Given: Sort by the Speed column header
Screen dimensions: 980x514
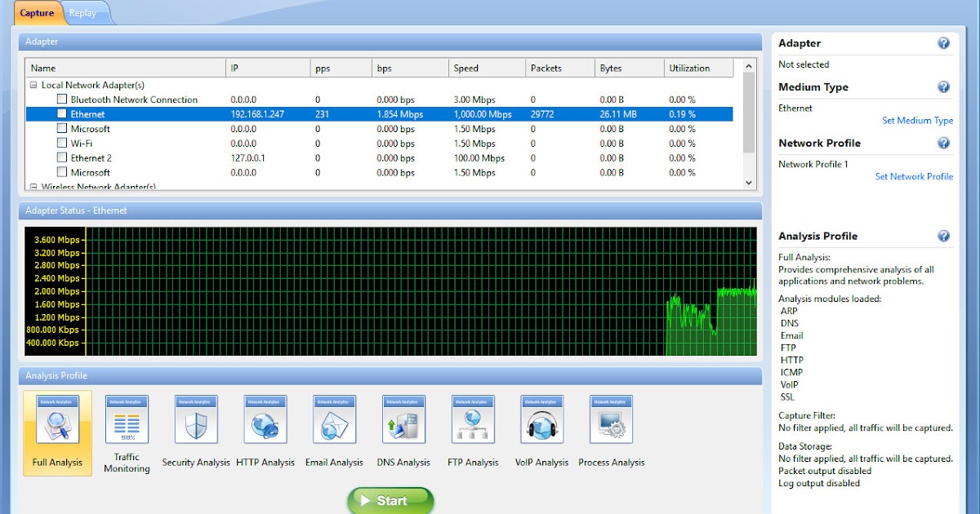Looking at the screenshot, I should tap(487, 69).
